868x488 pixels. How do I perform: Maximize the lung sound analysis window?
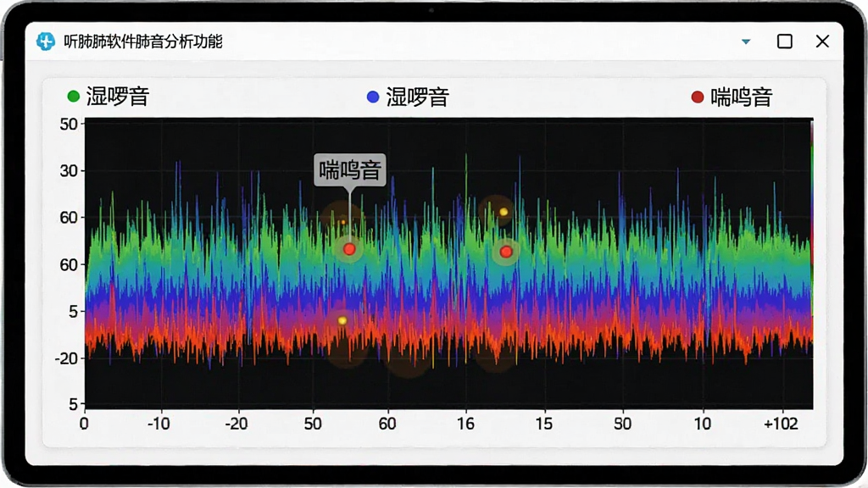(x=784, y=42)
